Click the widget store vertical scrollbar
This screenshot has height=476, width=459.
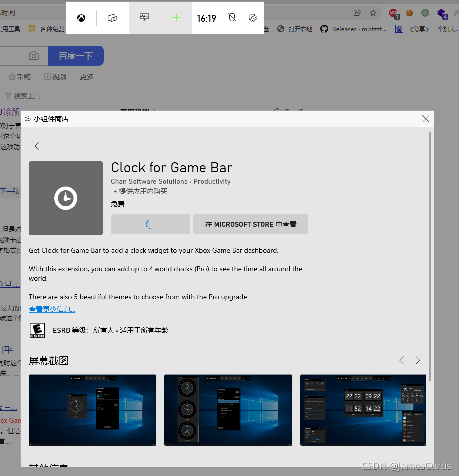coord(430,257)
